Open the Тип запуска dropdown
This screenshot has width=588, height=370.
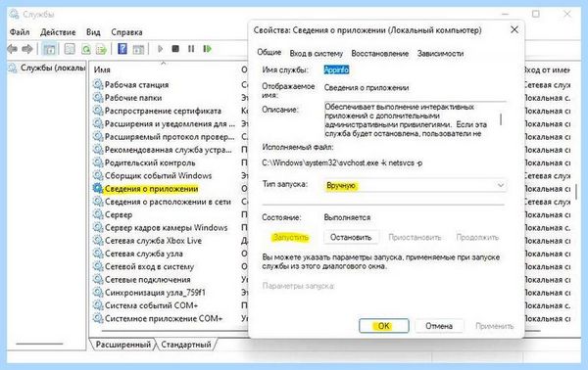(416, 185)
